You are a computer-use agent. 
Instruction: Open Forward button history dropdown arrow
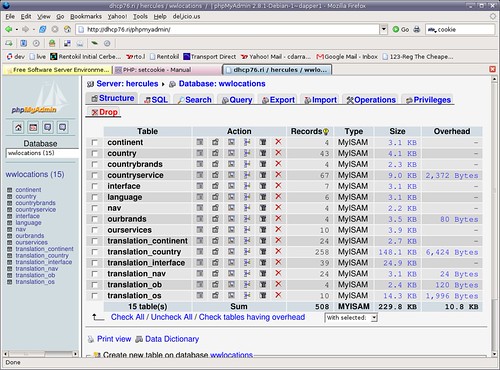point(33,29)
